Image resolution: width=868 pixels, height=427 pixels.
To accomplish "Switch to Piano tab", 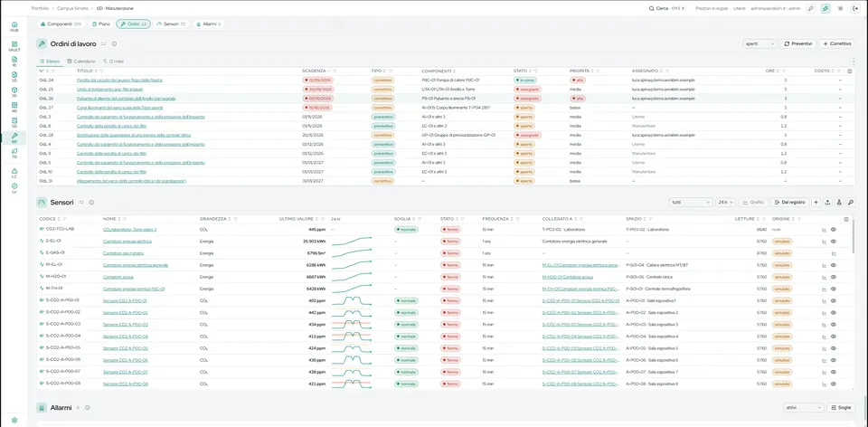I will click(100, 24).
